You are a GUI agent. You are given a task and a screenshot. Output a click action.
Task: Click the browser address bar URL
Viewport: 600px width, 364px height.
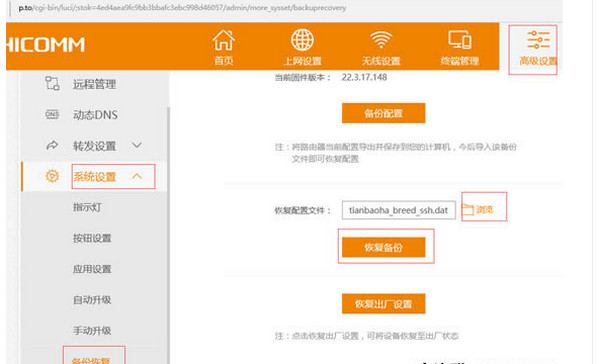(x=182, y=8)
